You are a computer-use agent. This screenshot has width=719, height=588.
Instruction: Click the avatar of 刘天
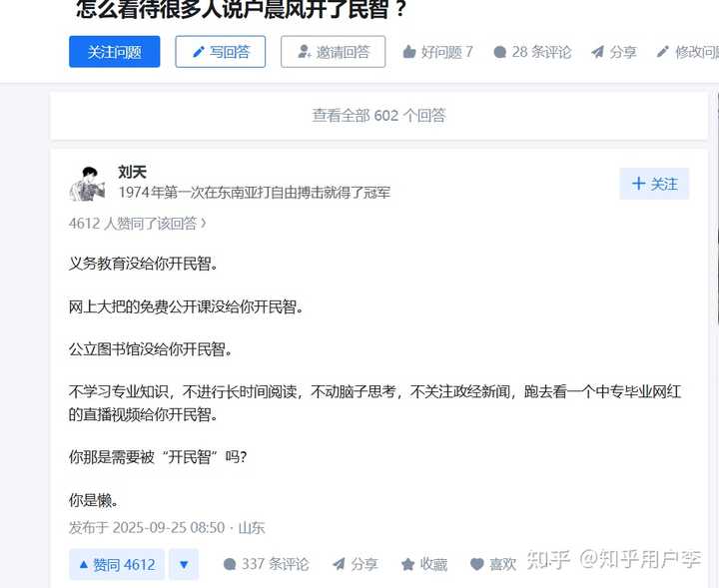87,184
